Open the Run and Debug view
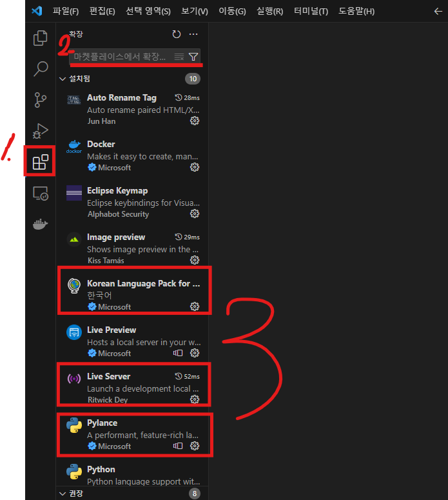 [40, 131]
